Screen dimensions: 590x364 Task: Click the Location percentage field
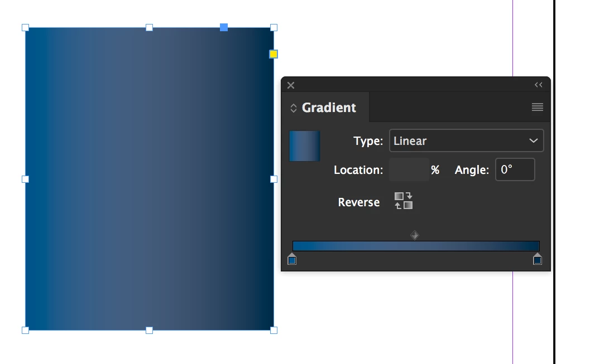click(x=409, y=170)
